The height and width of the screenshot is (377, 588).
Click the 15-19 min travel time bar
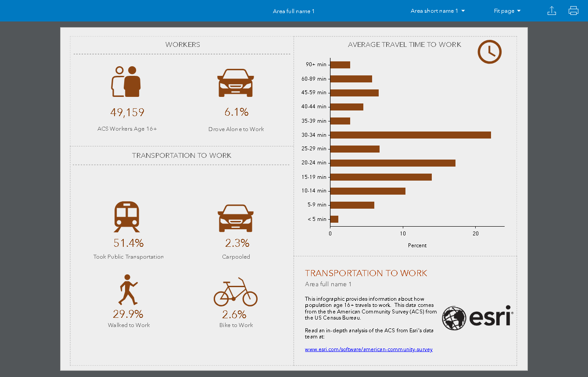[380, 177]
